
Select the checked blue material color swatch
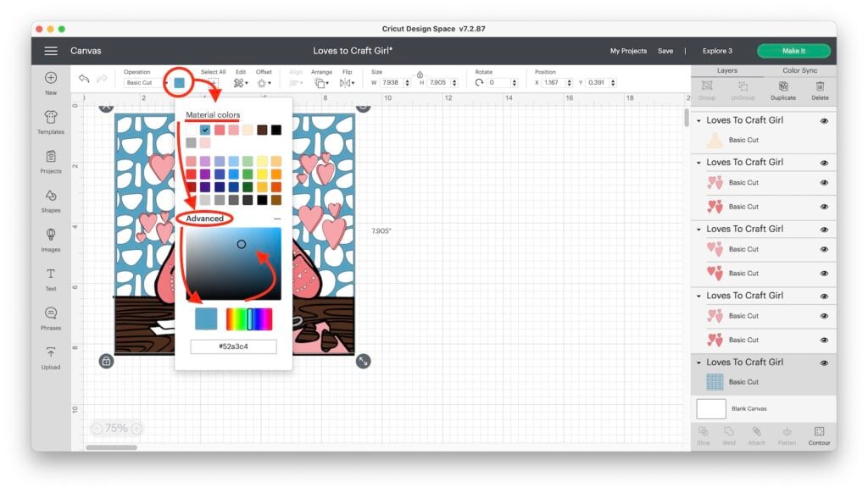[x=205, y=130]
